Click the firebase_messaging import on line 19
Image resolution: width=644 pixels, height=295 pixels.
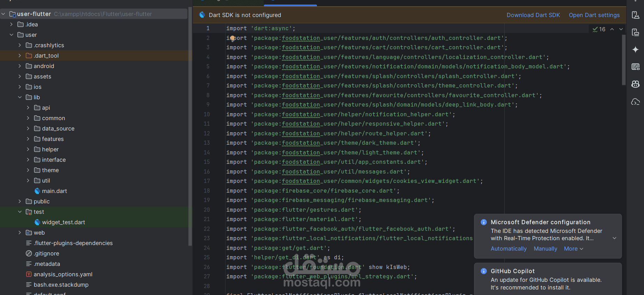[330, 200]
